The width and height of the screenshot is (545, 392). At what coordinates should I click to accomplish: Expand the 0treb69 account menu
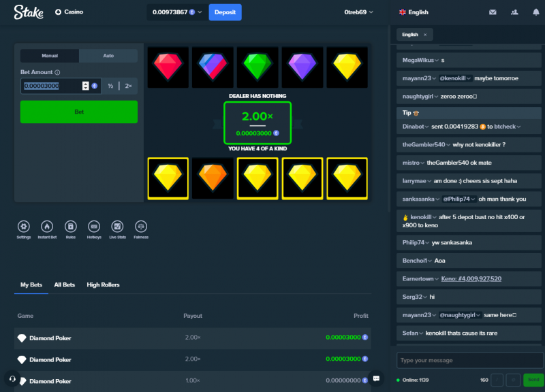[359, 12]
